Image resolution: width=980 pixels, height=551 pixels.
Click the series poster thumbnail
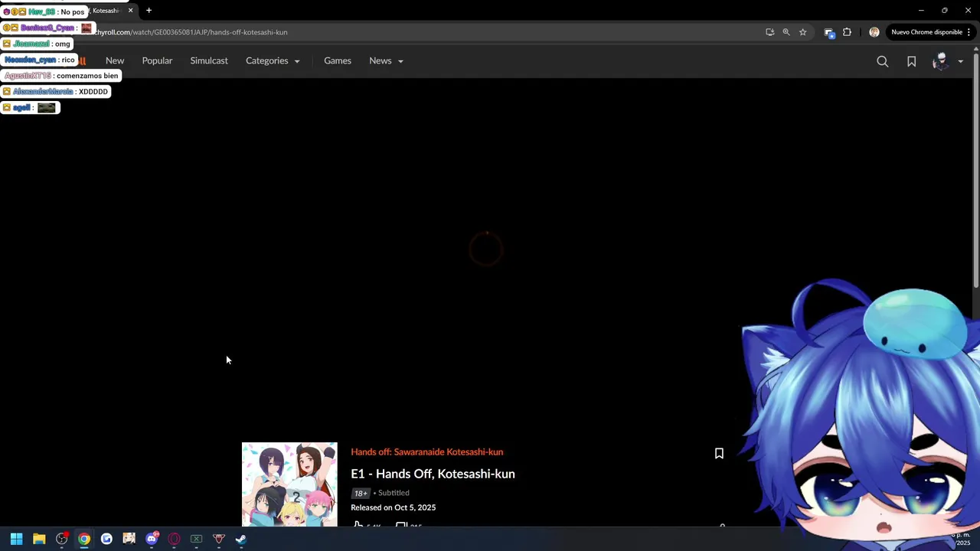coord(289,484)
